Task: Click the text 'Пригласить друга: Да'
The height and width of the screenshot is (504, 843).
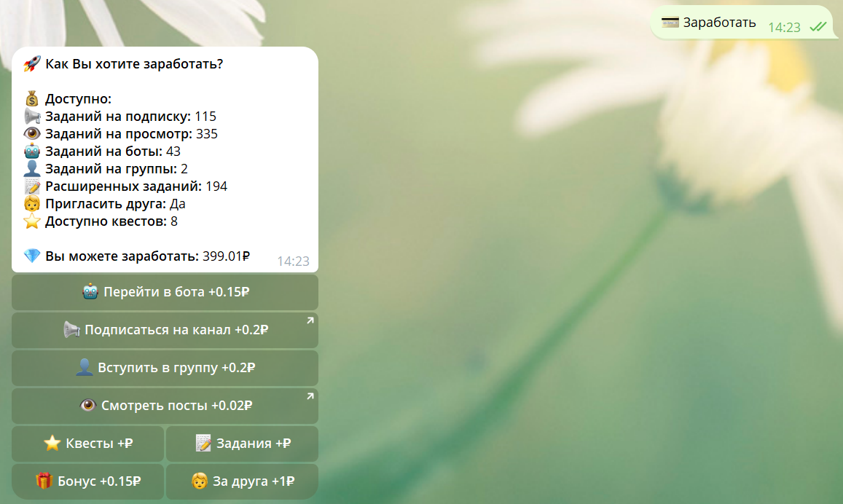Action: tap(115, 204)
